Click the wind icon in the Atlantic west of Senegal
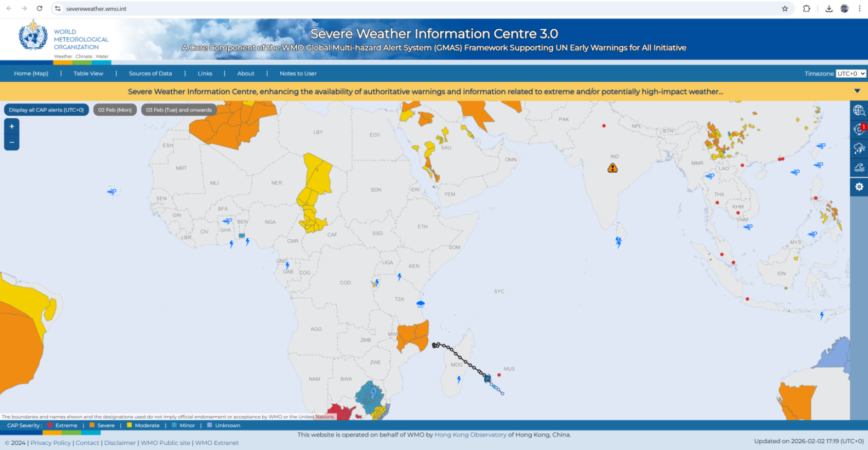868x450 pixels. pyautogui.click(x=112, y=192)
